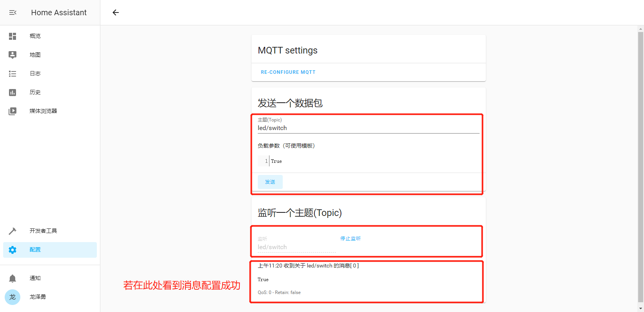644x312 pixels.
Task: Click the 监听一个主题(Topic) heading
Action: 300,213
